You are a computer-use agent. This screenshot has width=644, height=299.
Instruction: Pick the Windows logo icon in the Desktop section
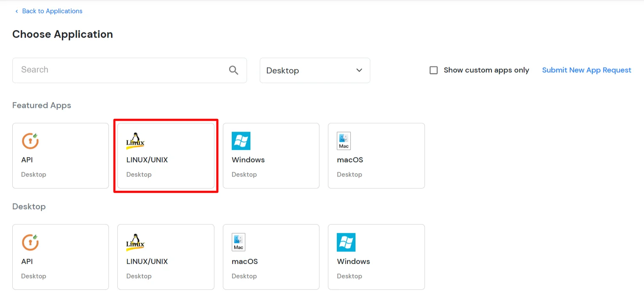[x=346, y=242]
